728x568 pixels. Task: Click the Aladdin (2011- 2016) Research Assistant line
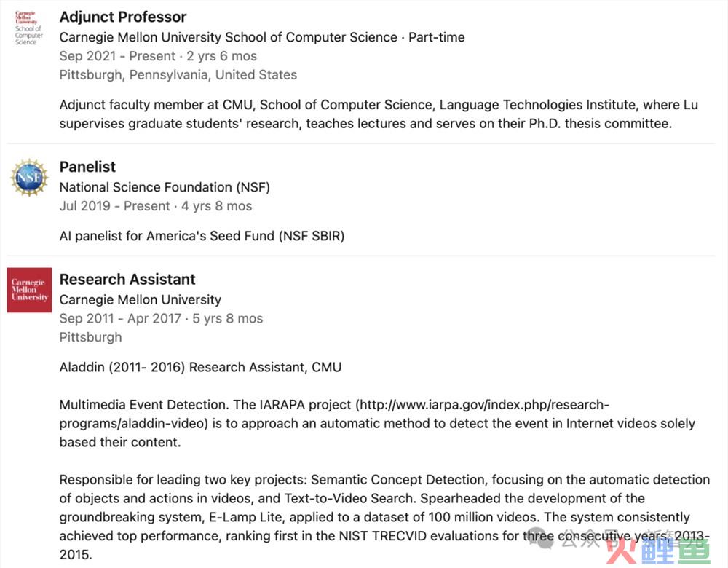pyautogui.click(x=201, y=367)
